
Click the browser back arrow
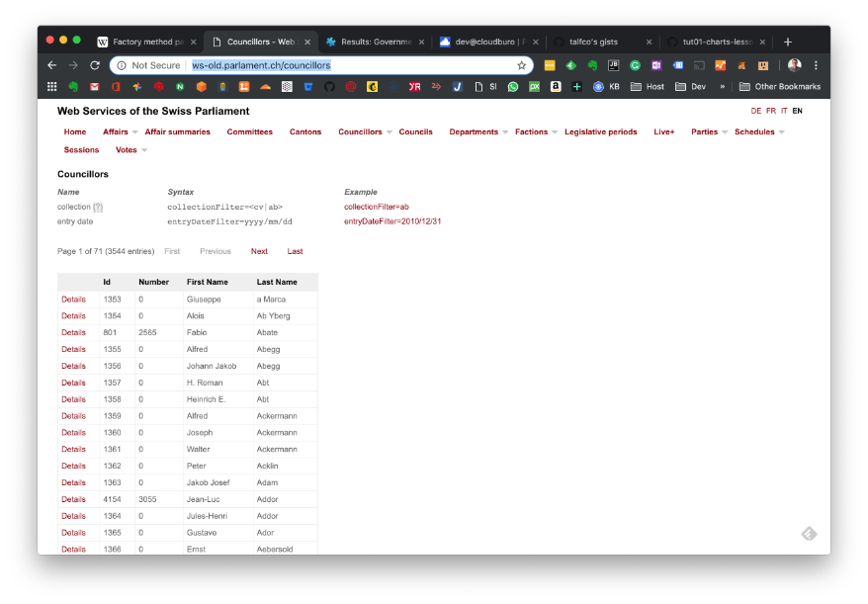tap(51, 65)
